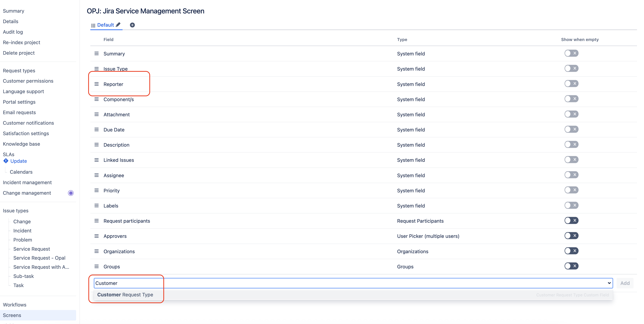The image size is (644, 324).
Task: Click drag handle icon next to Reporter
Action: click(x=97, y=84)
